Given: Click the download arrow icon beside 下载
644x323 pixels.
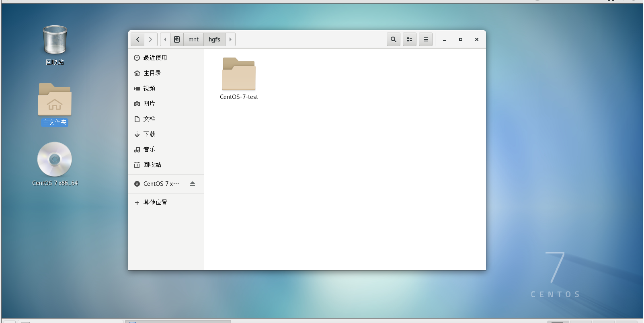Looking at the screenshot, I should 137,134.
